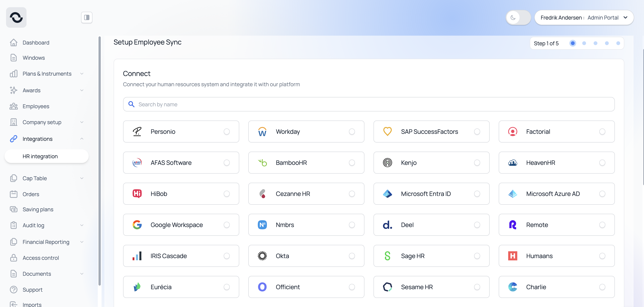
Task: Click the Dashboard home icon
Action: [13, 42]
